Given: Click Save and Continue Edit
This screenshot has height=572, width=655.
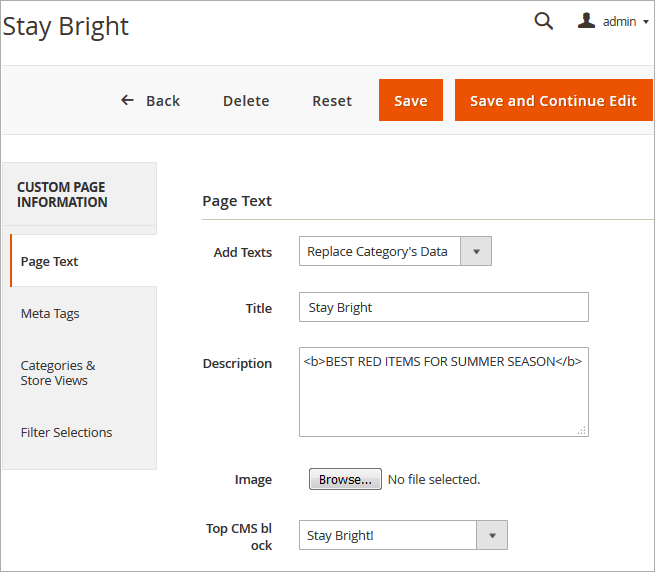Looking at the screenshot, I should coord(553,101).
